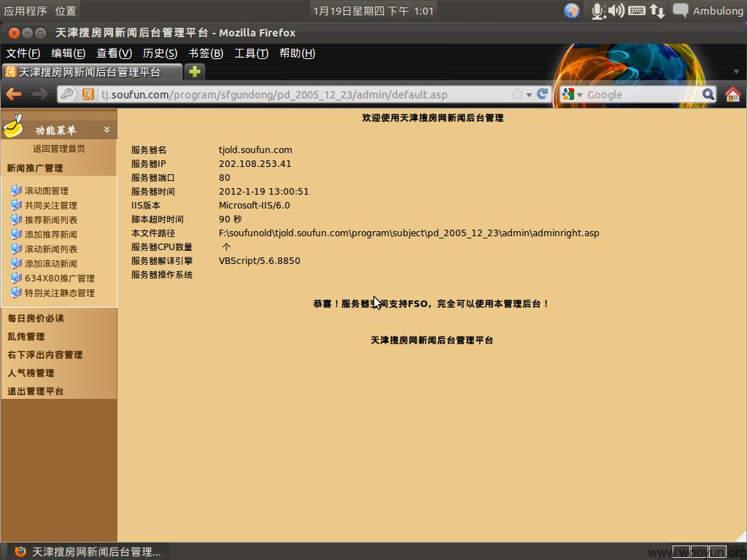
Task: Click icon beside 推荐新闻列表
Action: pos(16,219)
